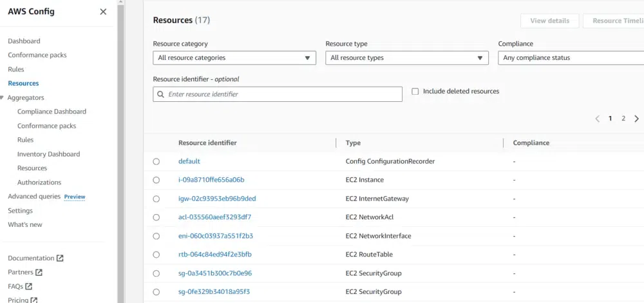This screenshot has width=644, height=303.
Task: Open Rules under Aggregators
Action: tap(26, 140)
